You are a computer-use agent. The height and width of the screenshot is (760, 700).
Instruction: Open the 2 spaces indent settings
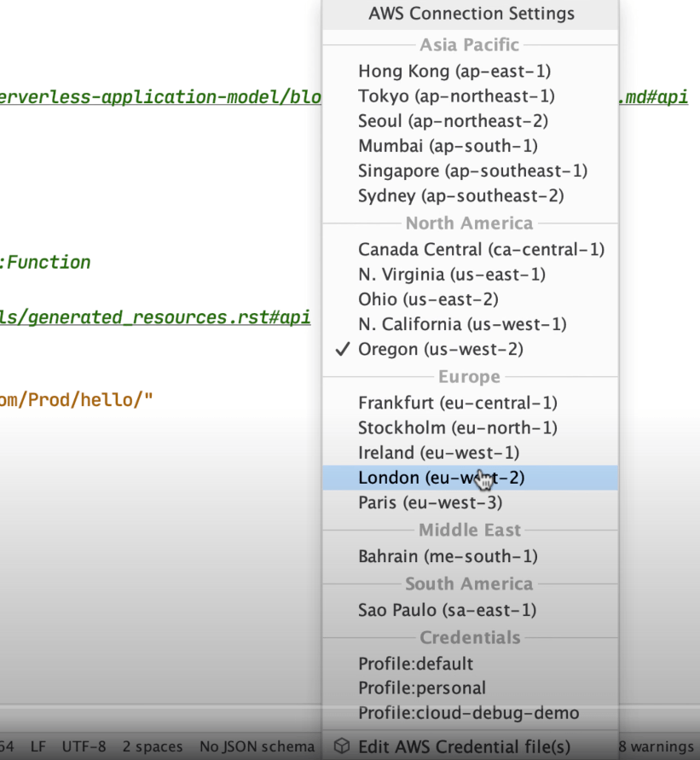click(x=153, y=746)
